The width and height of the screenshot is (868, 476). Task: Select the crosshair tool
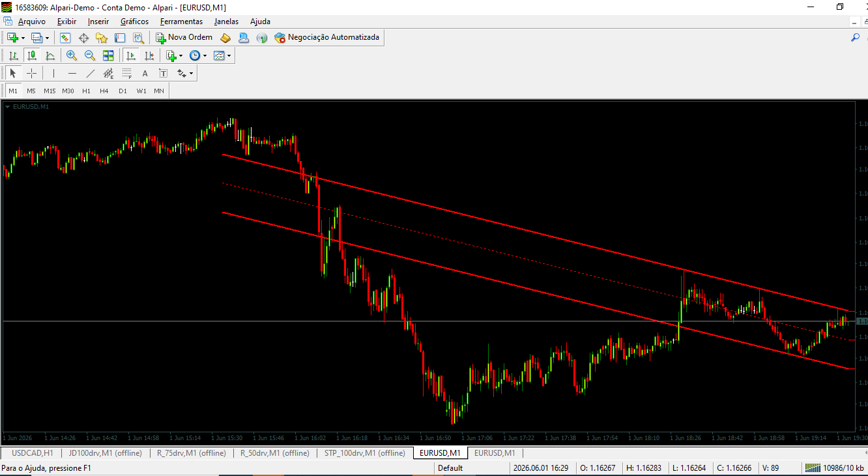(x=31, y=73)
